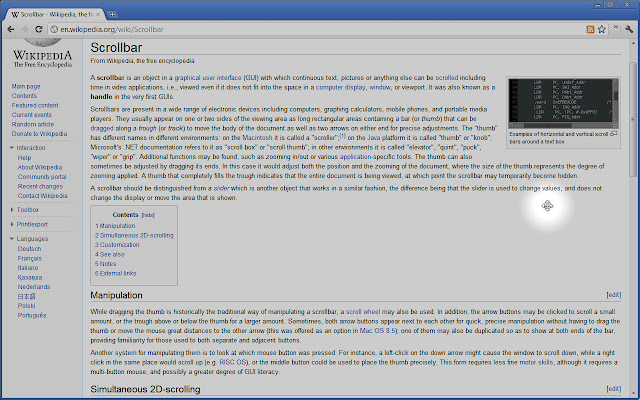Open the computer display link

(341, 87)
